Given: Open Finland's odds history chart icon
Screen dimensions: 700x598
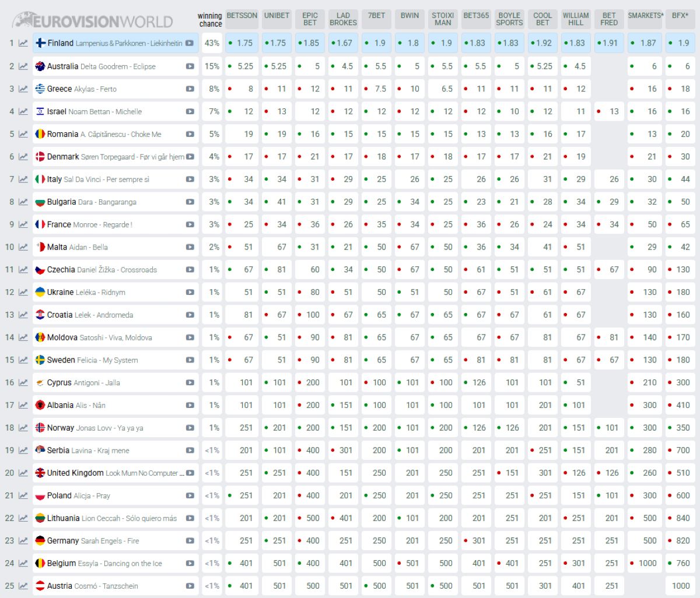Looking at the screenshot, I should point(23,43).
